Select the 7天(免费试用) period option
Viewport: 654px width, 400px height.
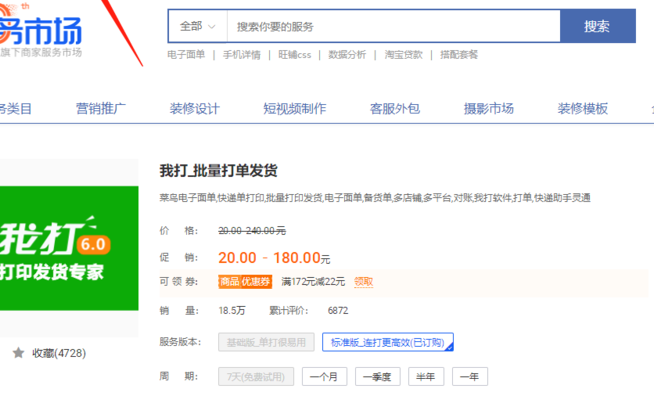click(256, 377)
